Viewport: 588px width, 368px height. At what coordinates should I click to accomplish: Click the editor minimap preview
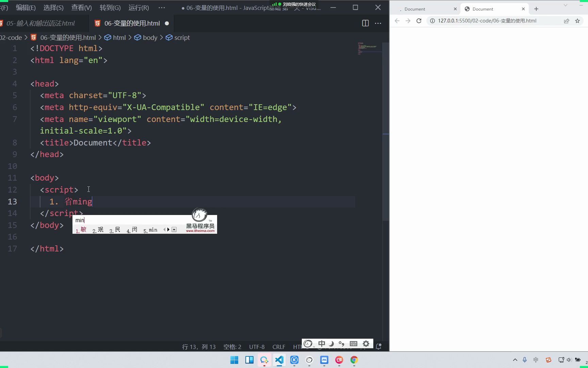(369, 48)
